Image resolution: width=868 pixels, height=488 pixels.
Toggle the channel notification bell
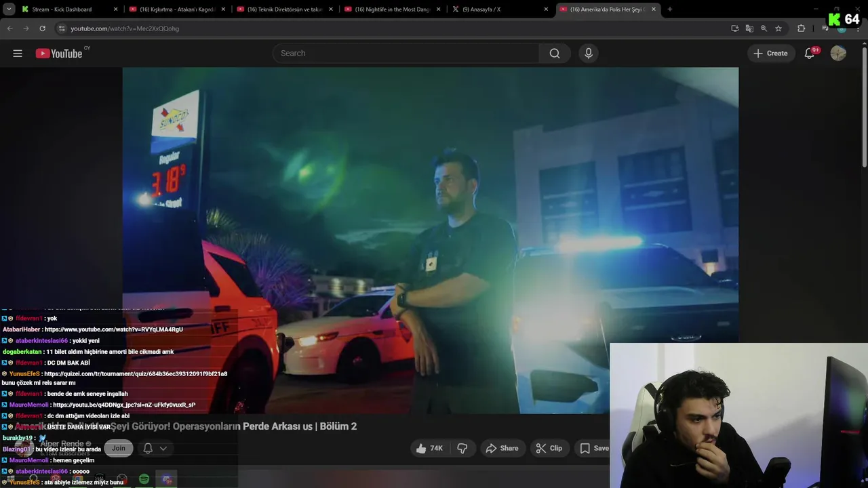(148, 448)
